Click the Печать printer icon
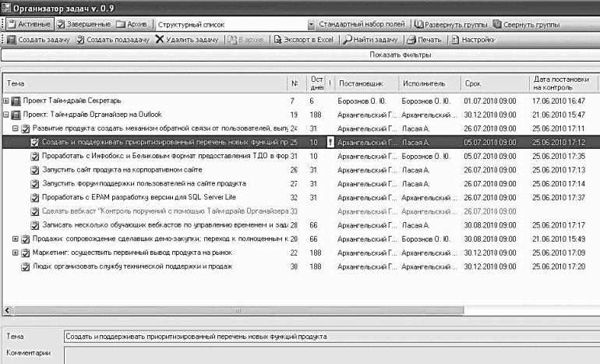The image size is (600, 364). click(x=411, y=40)
